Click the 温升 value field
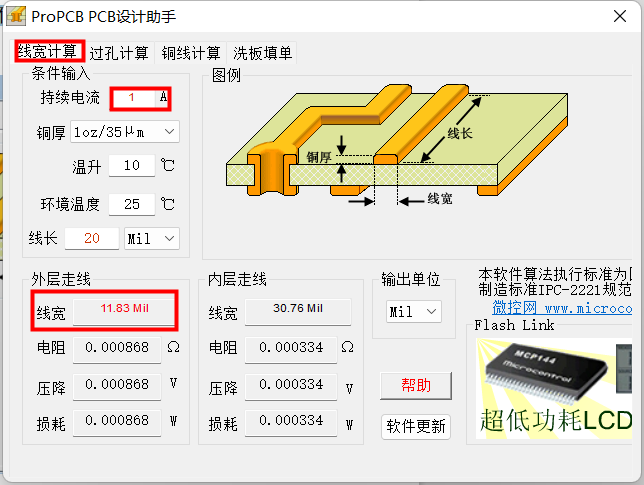This screenshot has height=485, width=644. [x=131, y=166]
